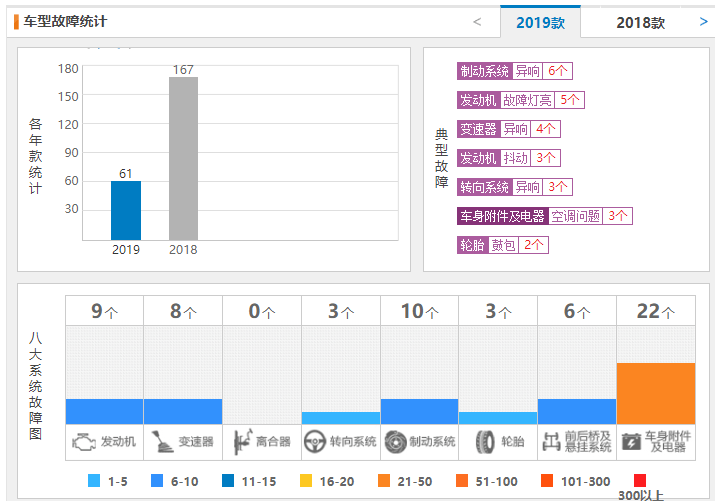Click the axle suspension (前后桥及悬挂系统) icon
The image size is (715, 501).
pyautogui.click(x=551, y=442)
